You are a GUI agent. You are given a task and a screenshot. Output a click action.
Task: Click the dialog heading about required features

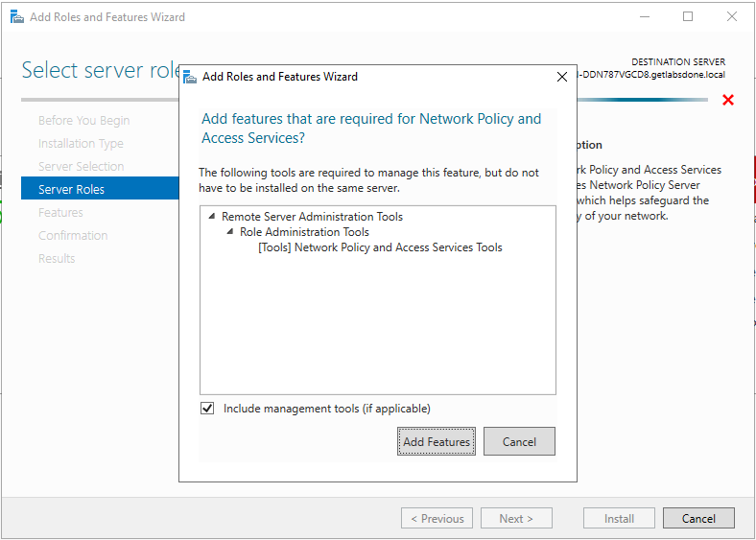371,129
